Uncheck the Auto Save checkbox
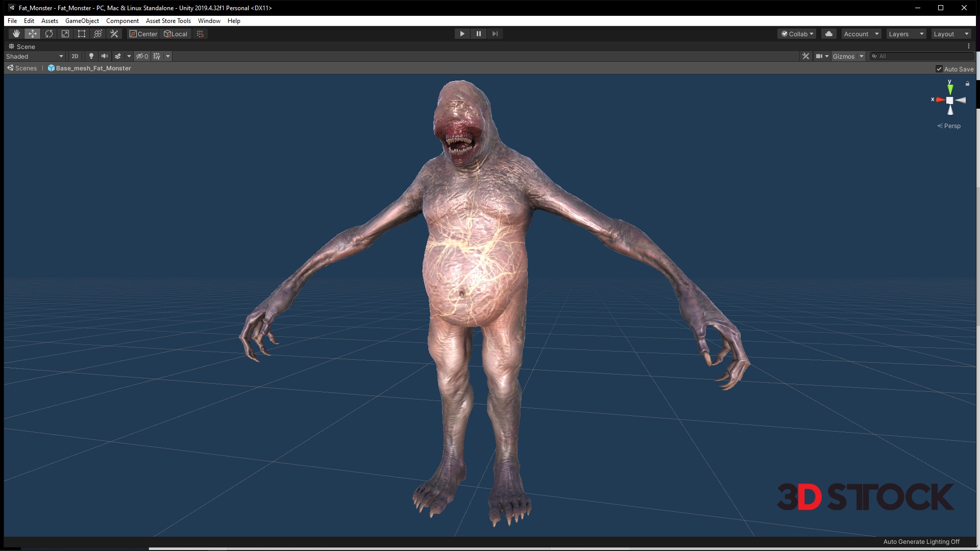This screenshot has width=980, height=551. pos(939,69)
